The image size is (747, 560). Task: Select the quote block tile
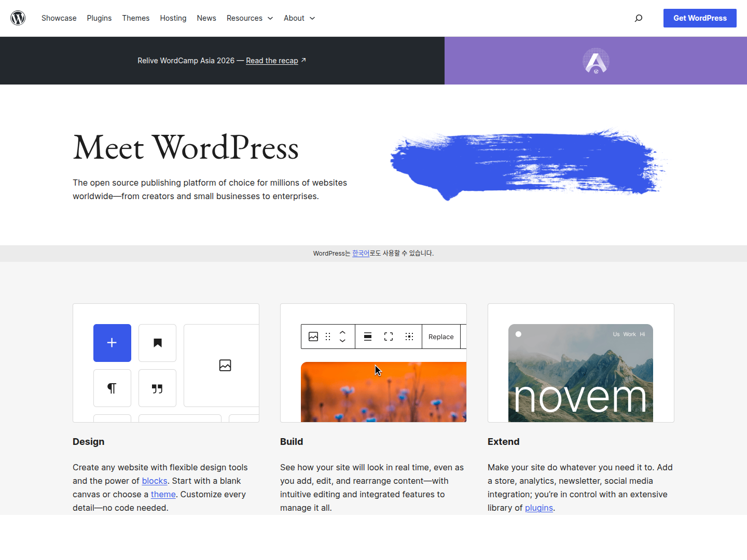pyautogui.click(x=158, y=388)
